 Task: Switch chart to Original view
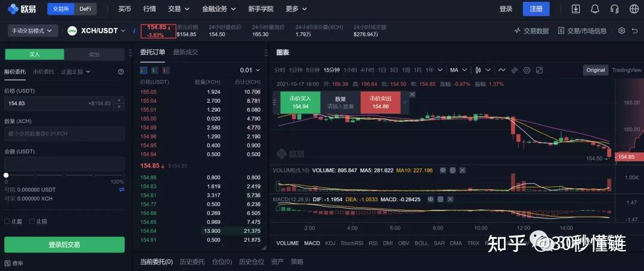tap(596, 70)
